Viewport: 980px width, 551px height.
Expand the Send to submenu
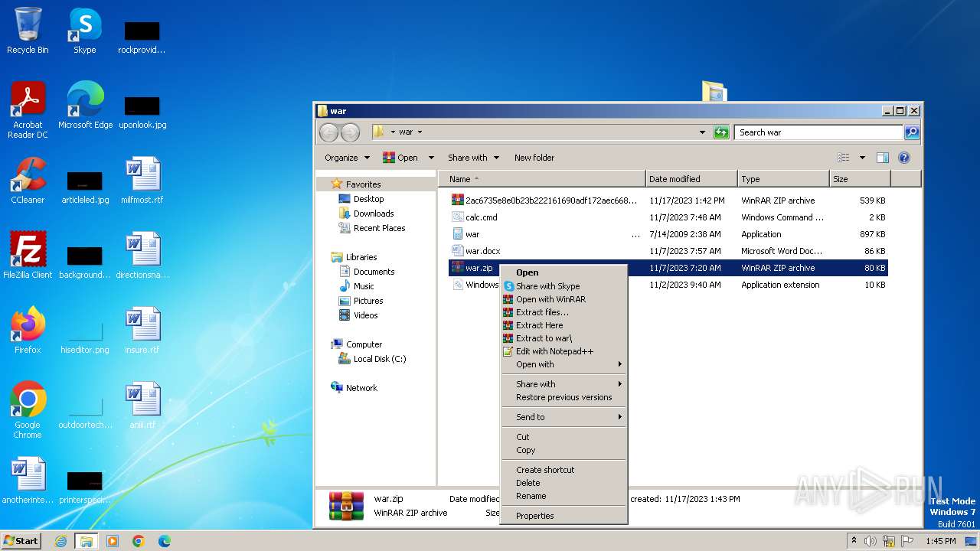pyautogui.click(x=563, y=417)
